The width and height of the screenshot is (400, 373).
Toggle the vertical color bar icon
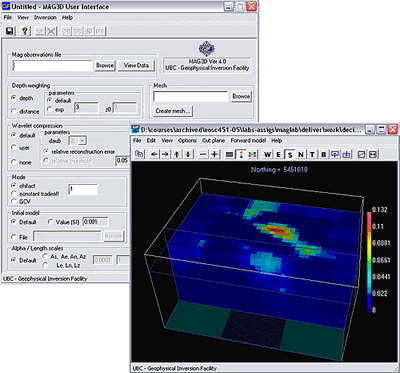tap(241, 155)
